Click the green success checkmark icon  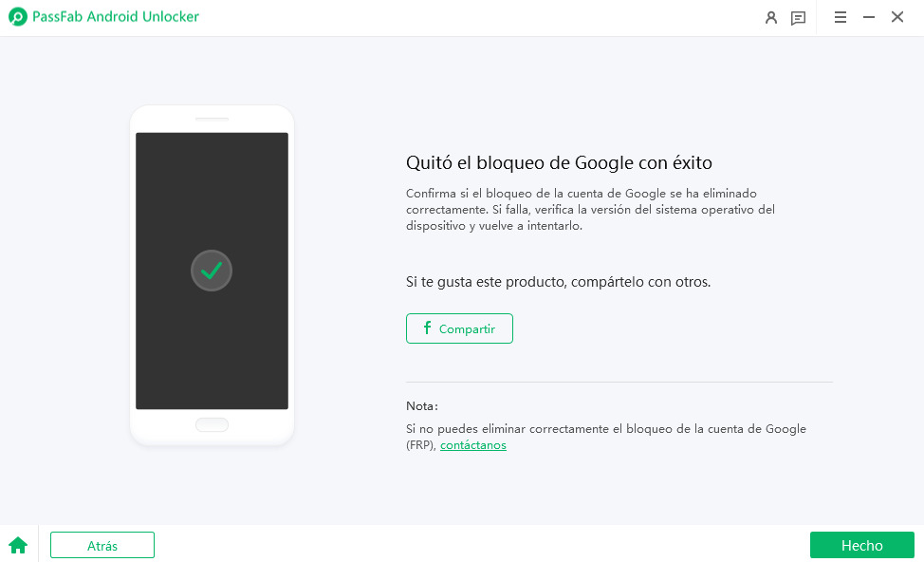pos(212,271)
